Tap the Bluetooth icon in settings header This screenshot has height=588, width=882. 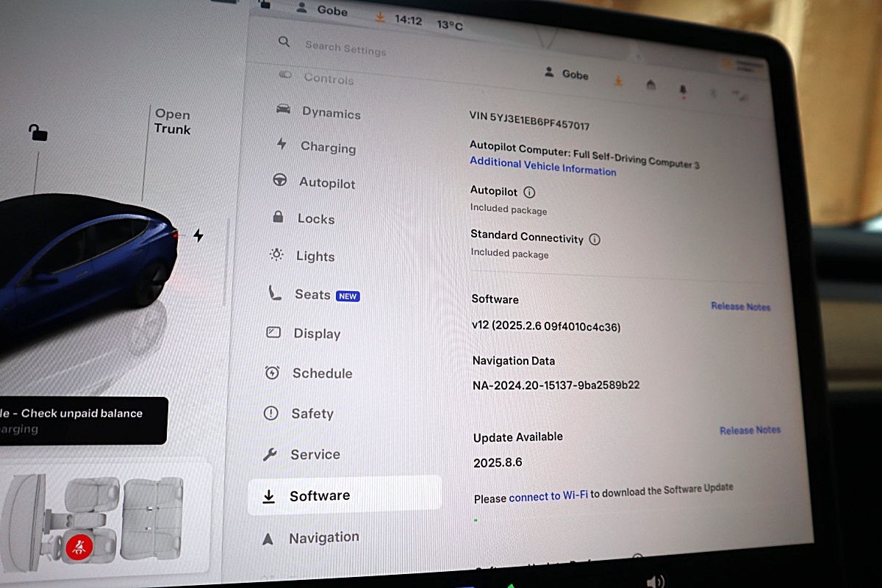coord(711,93)
